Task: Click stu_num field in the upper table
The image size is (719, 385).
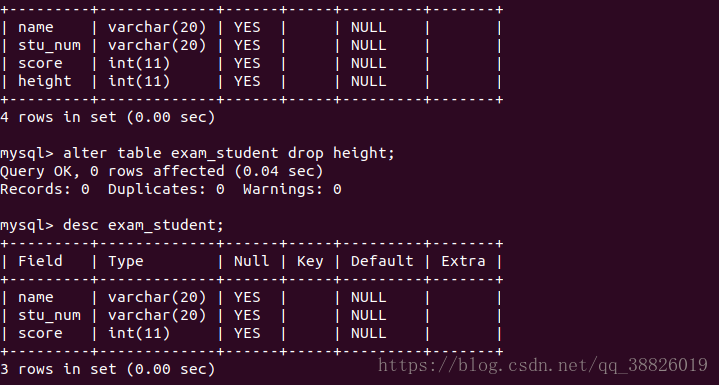Action: [50, 45]
